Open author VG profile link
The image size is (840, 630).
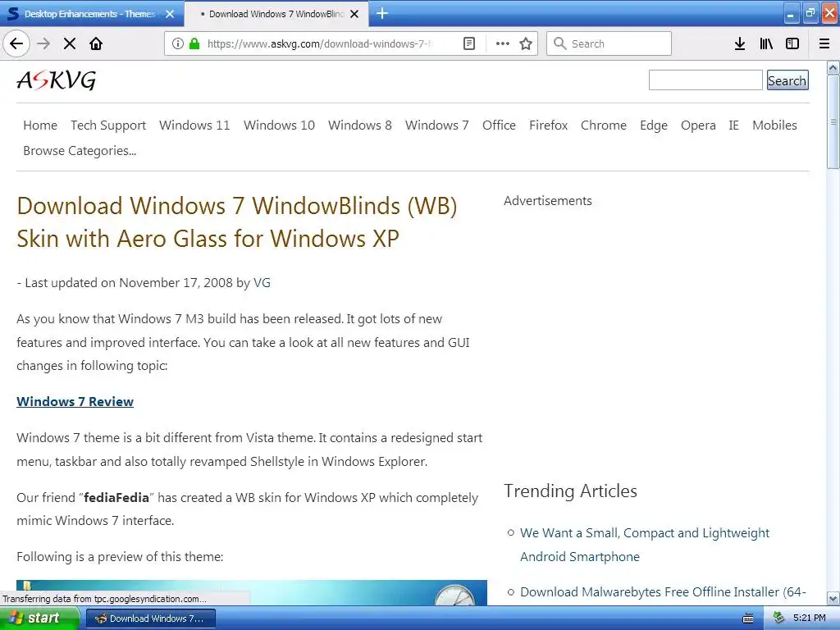[x=262, y=282]
